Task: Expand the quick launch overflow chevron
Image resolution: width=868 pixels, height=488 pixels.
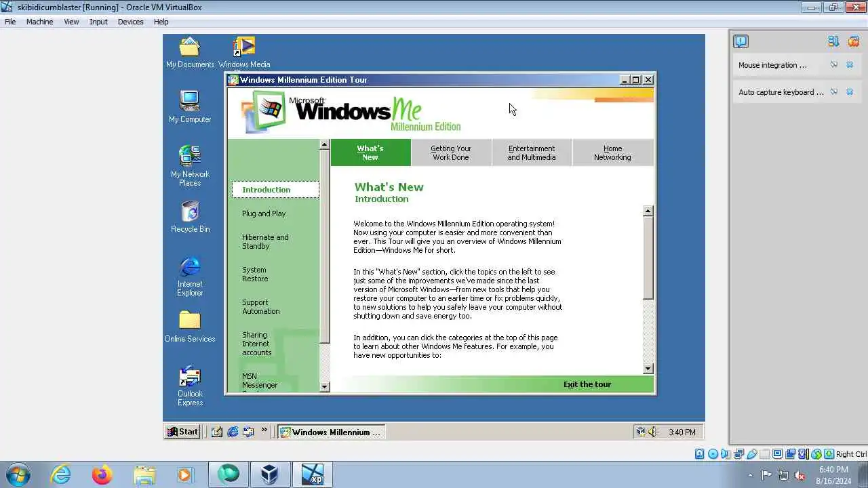Action: [264, 430]
